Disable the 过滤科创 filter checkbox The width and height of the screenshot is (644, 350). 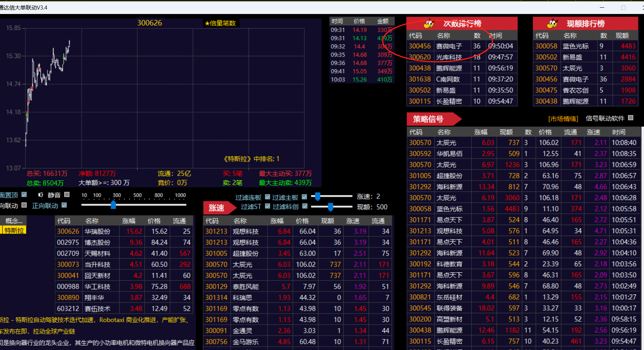tap(305, 206)
